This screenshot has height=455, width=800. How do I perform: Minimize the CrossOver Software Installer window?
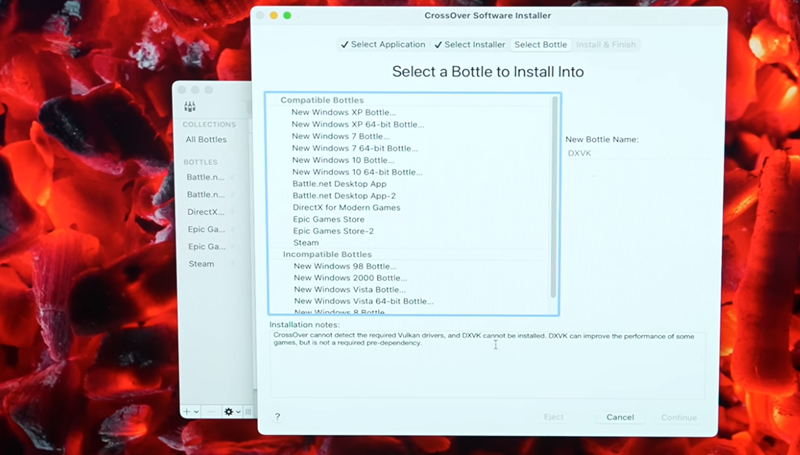[x=273, y=15]
